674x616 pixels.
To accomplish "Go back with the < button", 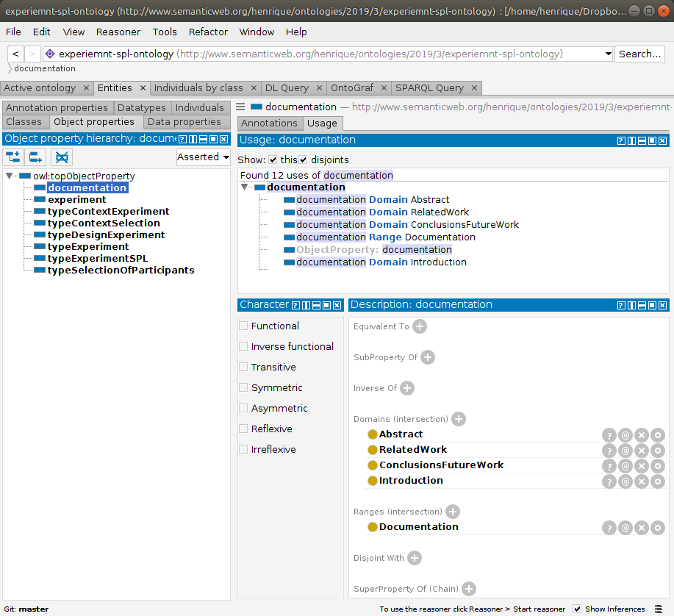I will click(x=15, y=54).
